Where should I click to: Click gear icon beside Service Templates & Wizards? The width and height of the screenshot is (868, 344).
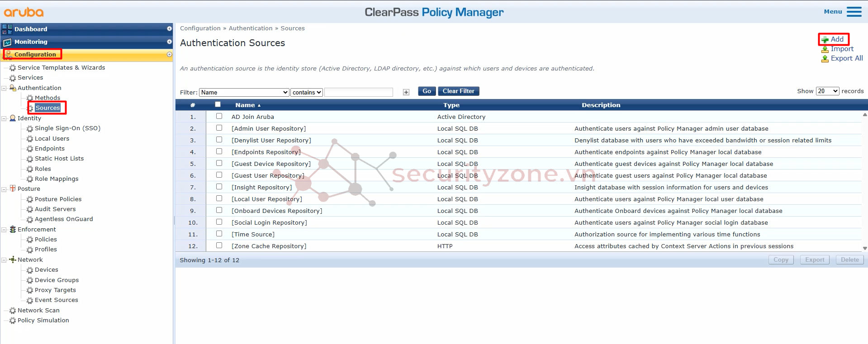(13, 68)
